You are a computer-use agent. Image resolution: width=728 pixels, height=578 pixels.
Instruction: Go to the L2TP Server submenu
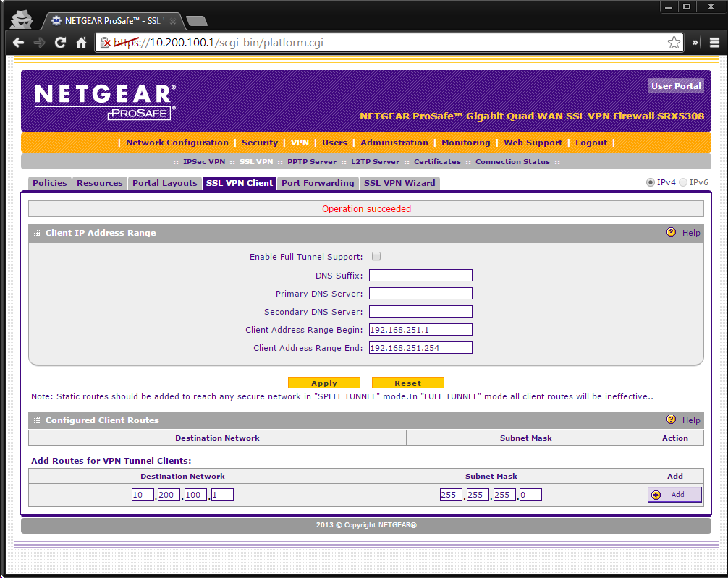coord(375,161)
